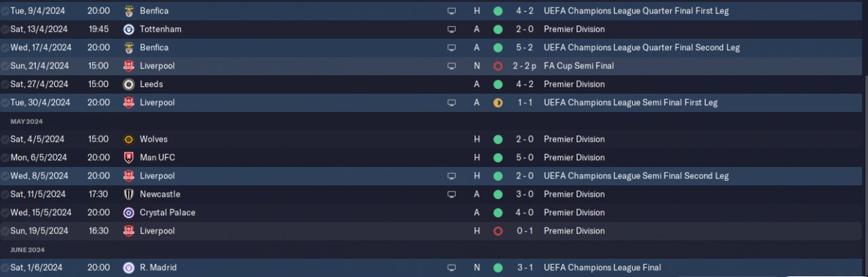Click the Tottenham club badge
The width and height of the screenshot is (868, 277).
[129, 29]
